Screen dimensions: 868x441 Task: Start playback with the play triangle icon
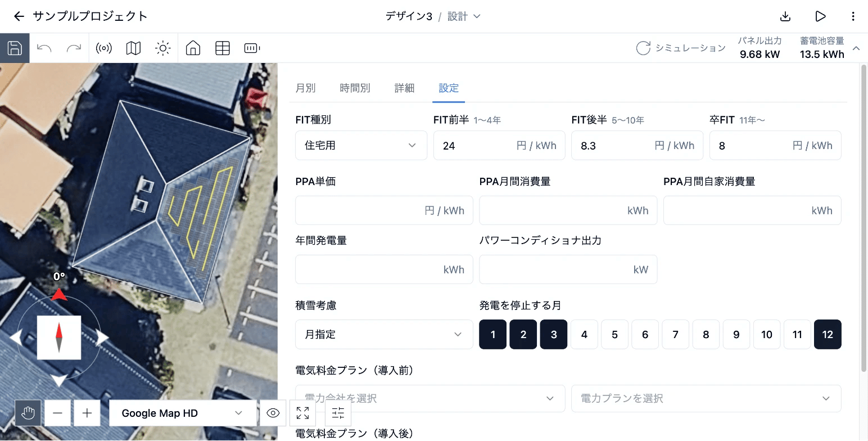[820, 16]
